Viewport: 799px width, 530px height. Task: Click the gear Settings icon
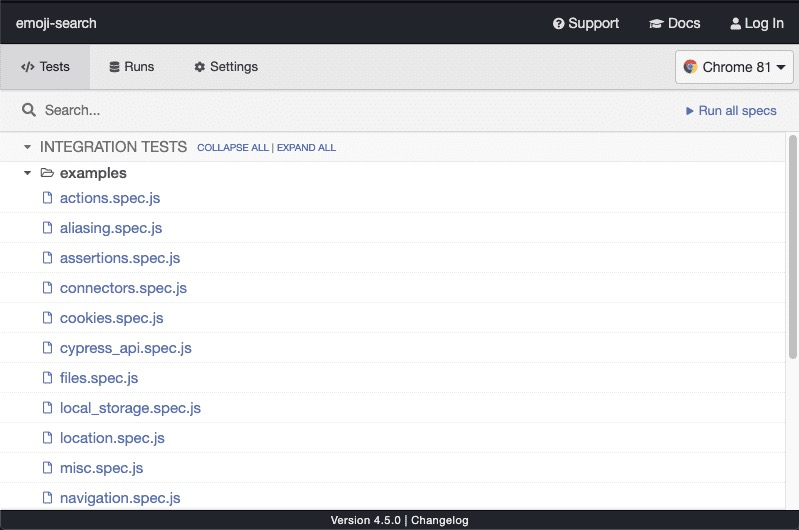[200, 67]
